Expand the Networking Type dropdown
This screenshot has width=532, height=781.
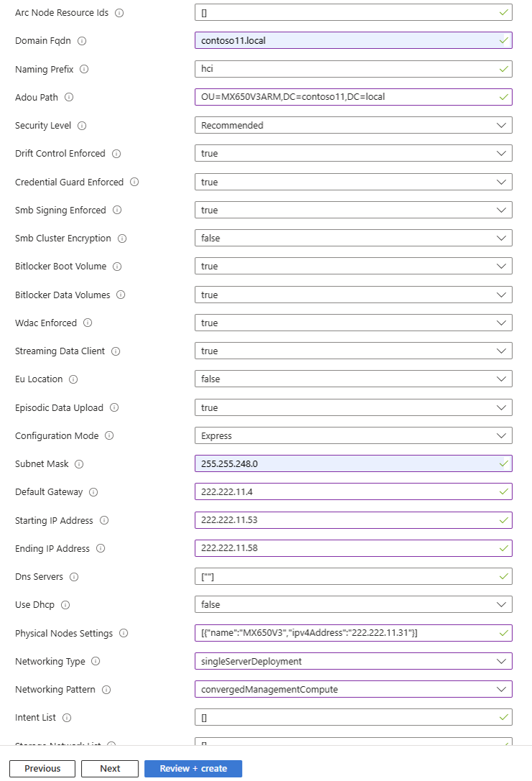click(353, 662)
